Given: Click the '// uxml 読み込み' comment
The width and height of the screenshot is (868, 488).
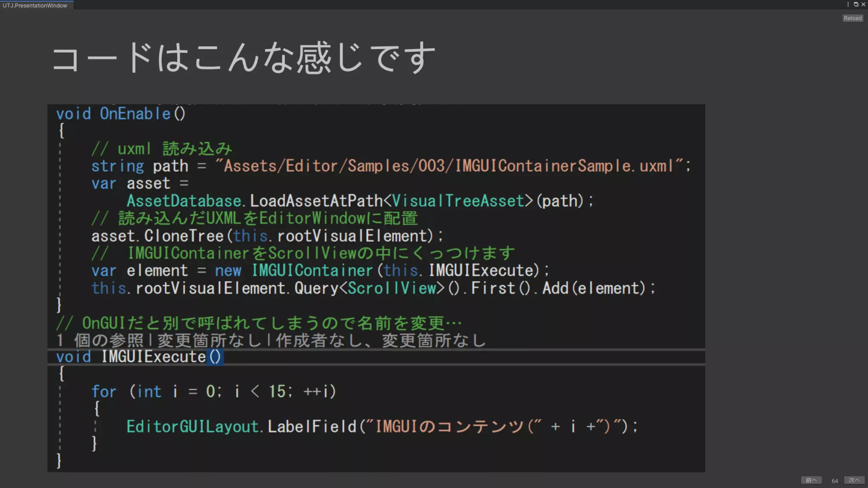Looking at the screenshot, I should 161,149.
